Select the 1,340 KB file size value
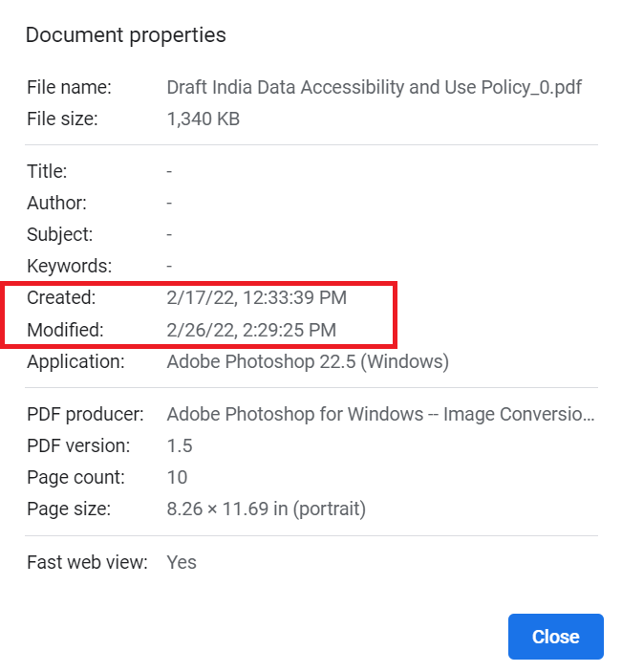Viewport: 622px width, 672px height. [203, 119]
